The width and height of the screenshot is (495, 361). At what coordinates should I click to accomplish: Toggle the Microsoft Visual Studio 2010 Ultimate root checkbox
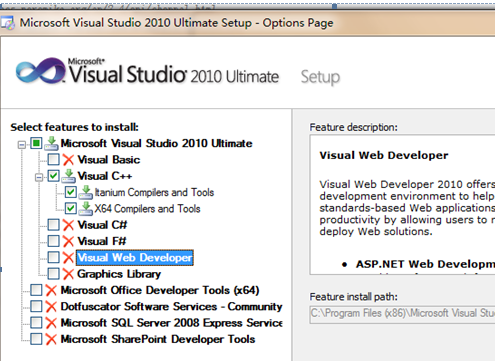(x=36, y=143)
